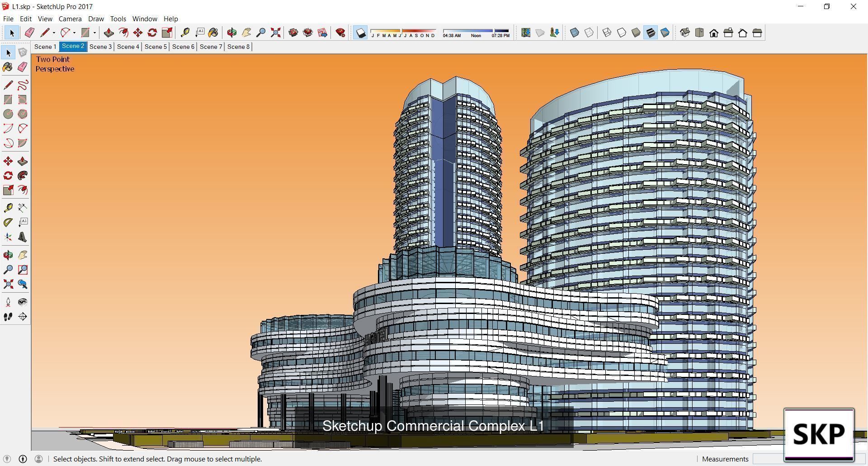Open the File menu

pyautogui.click(x=8, y=19)
